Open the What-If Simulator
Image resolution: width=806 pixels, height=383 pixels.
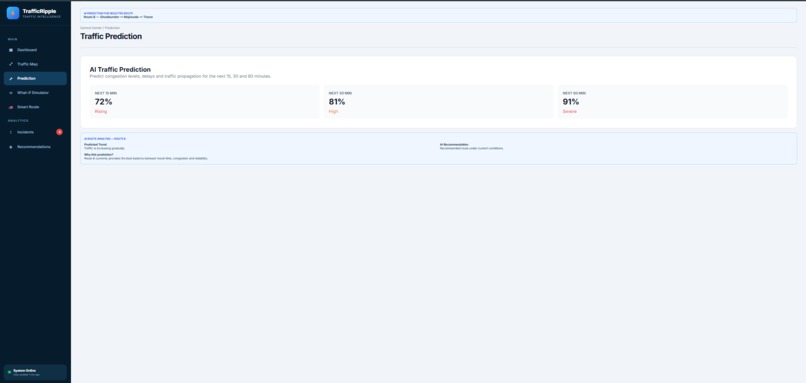tap(35, 93)
